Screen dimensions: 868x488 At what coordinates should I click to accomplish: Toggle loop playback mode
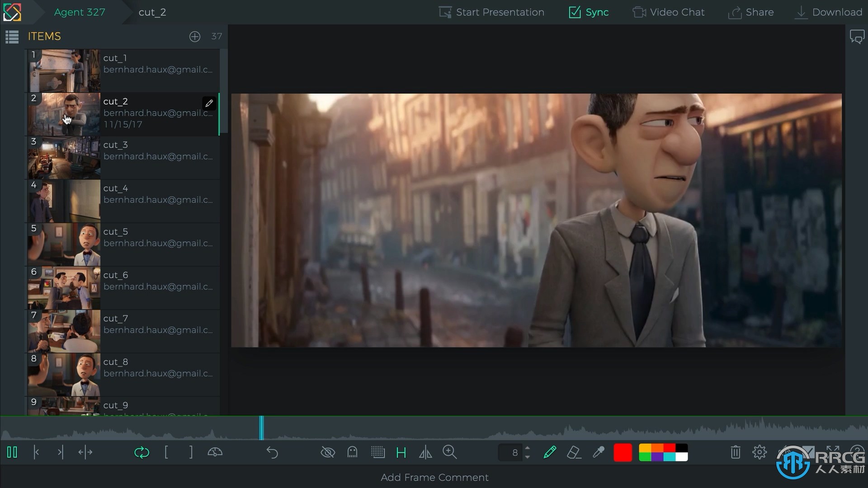point(142,452)
